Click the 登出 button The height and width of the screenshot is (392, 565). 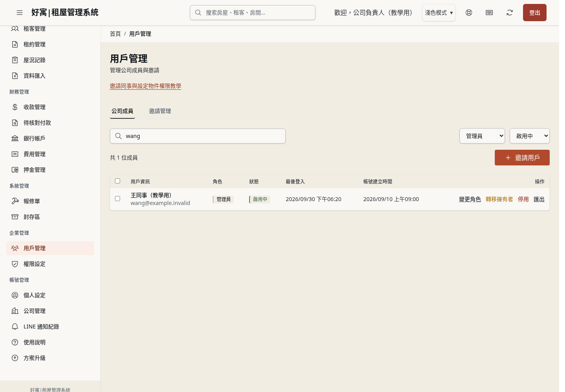[535, 13]
